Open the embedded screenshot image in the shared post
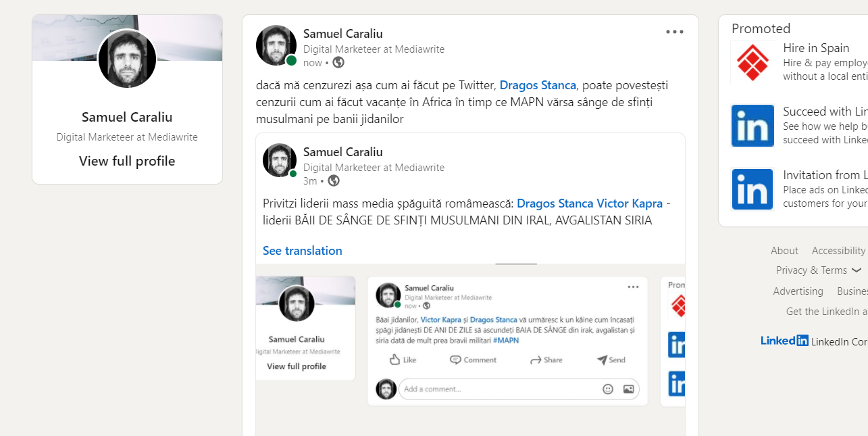Screen dimensions: 868x436 pos(470,349)
